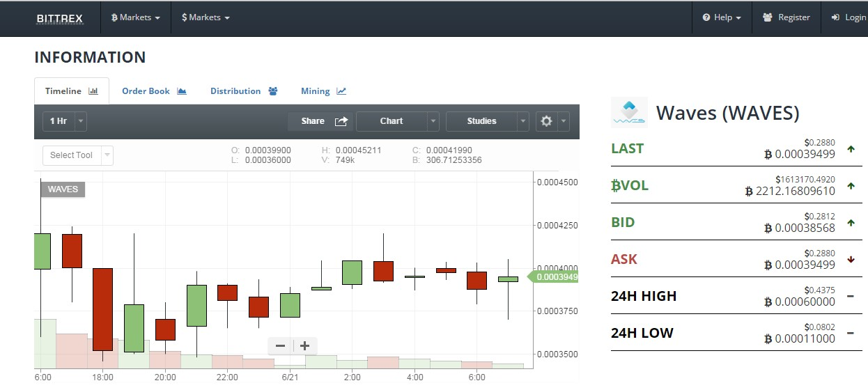
Task: Open the Dollar Markets dropdown menu
Action: [x=206, y=17]
